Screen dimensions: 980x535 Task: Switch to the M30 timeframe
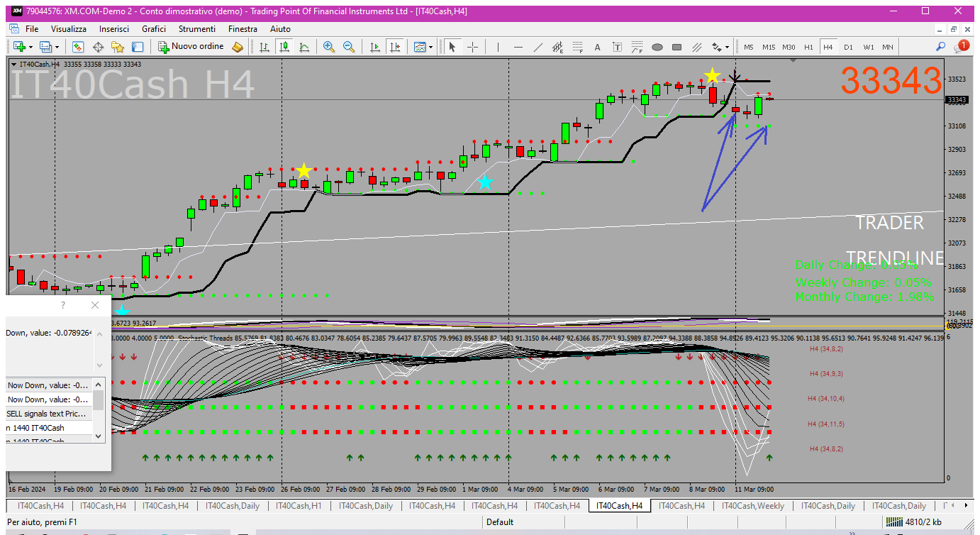789,47
